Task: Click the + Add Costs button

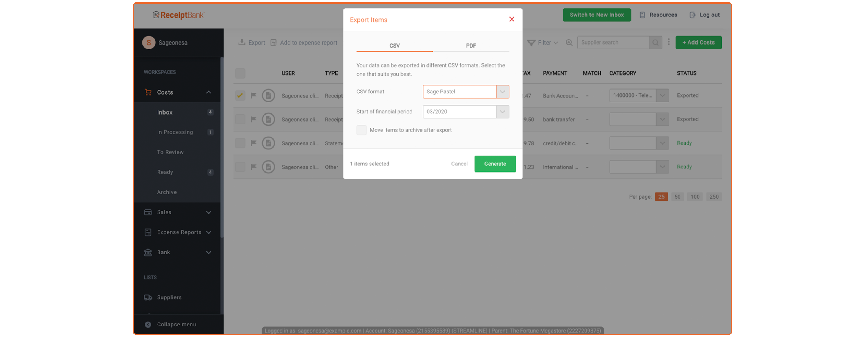Action: pyautogui.click(x=698, y=42)
